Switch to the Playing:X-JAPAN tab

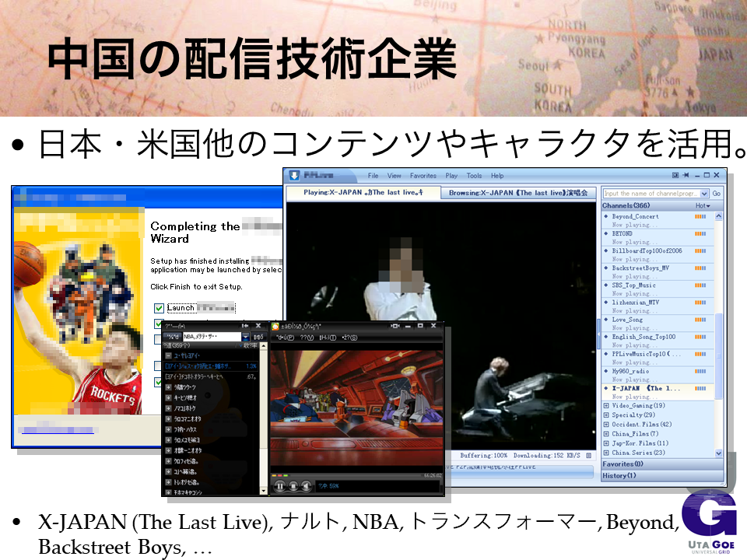[363, 192]
